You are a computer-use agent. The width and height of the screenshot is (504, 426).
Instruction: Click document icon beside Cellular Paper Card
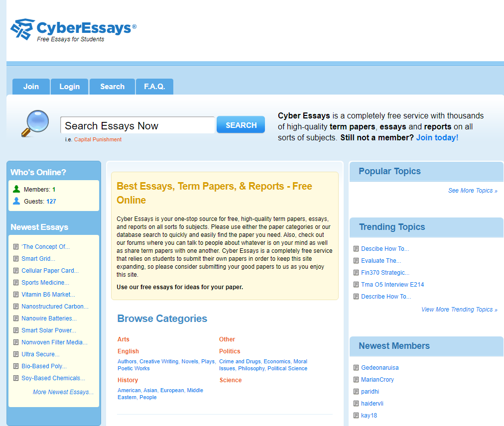(16, 271)
